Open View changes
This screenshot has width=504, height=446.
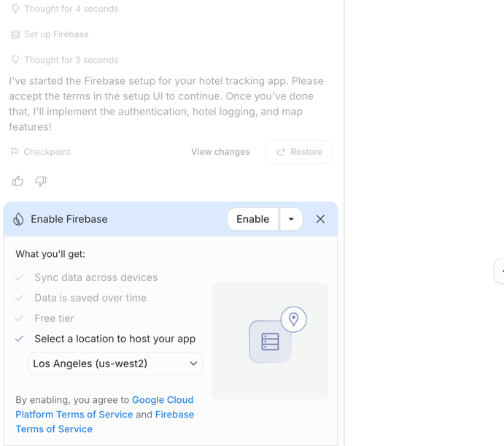click(x=220, y=152)
